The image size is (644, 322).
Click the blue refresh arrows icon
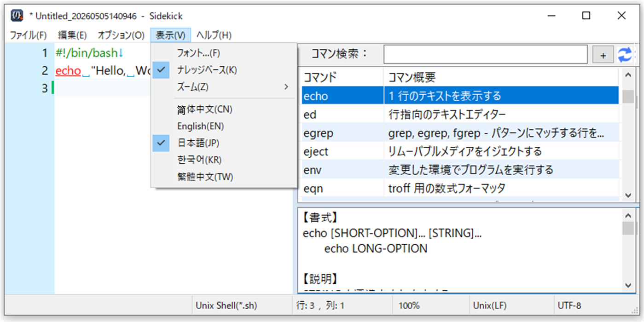point(625,55)
